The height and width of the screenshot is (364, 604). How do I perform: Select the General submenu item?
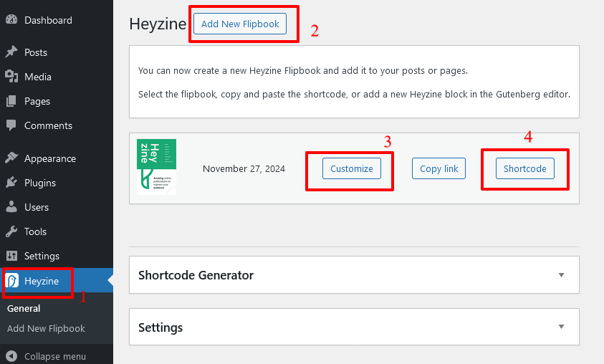[24, 309]
